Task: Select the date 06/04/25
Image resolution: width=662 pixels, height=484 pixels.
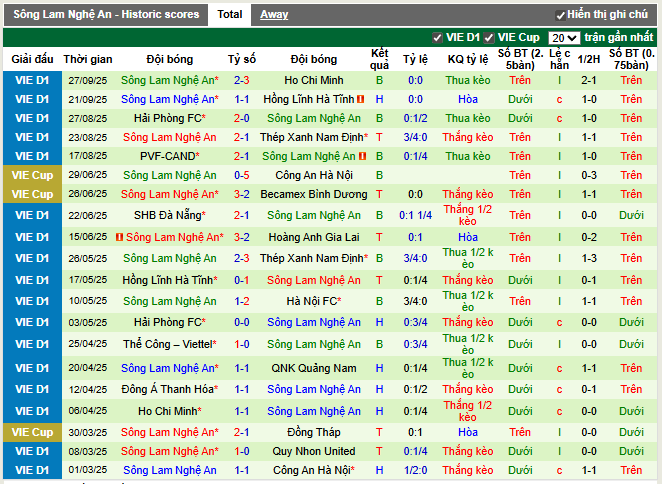Action: [x=88, y=411]
